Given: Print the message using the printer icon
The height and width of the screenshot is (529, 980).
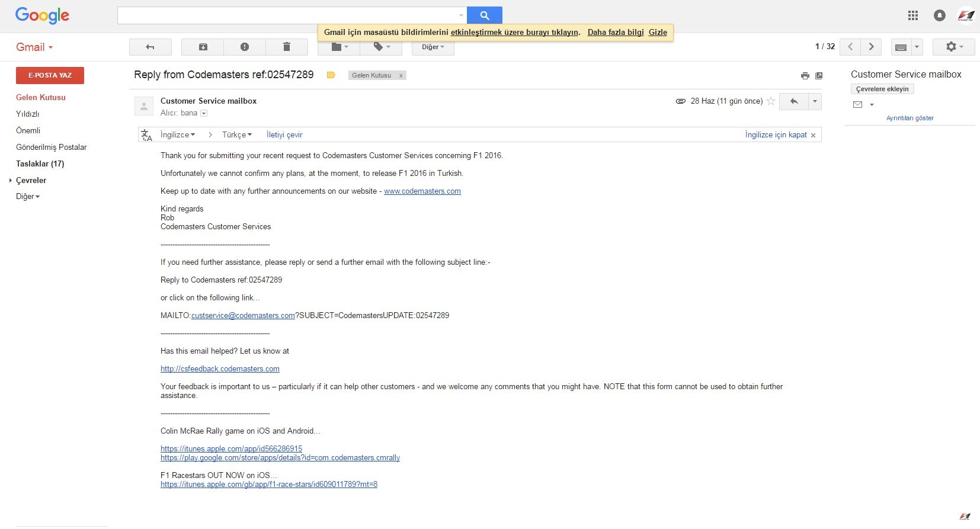Looking at the screenshot, I should coord(805,76).
